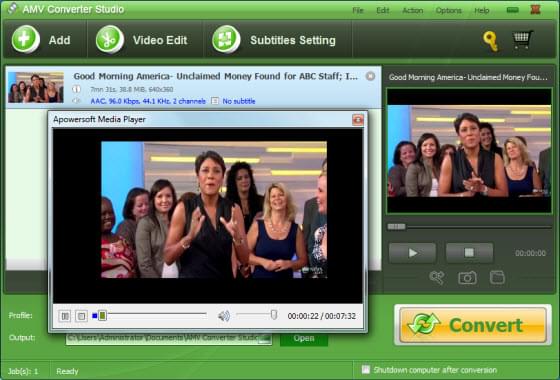Screen dimensions: 560x380
Task: Stop playback in Apowersoft Media Player
Action: coord(81,316)
